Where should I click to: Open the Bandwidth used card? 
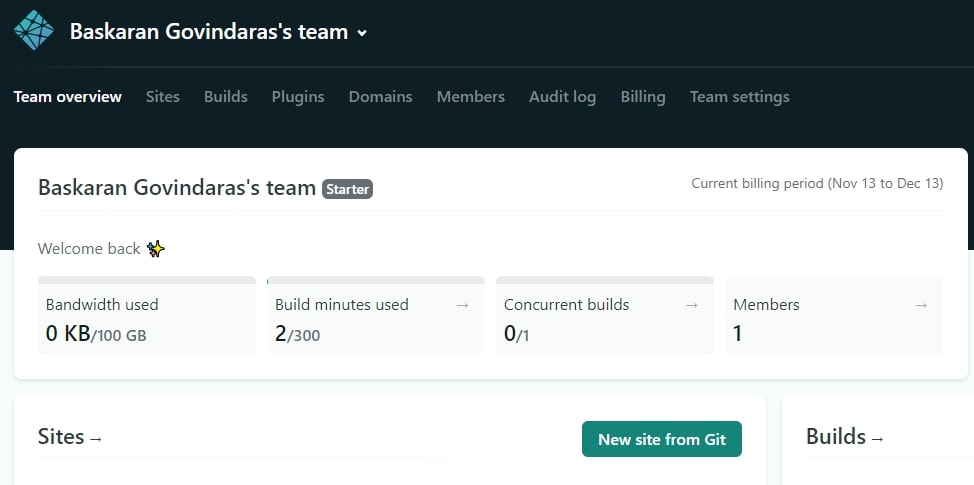point(147,315)
